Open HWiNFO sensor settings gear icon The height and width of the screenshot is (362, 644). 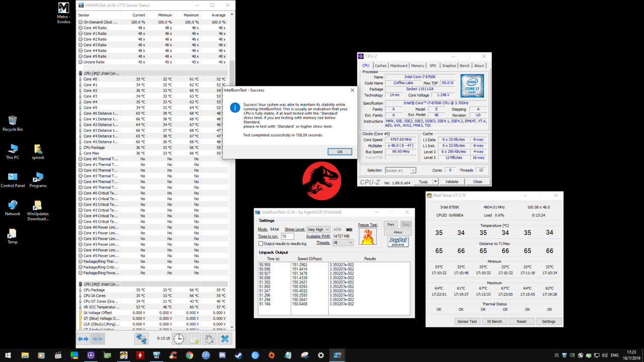point(209,339)
